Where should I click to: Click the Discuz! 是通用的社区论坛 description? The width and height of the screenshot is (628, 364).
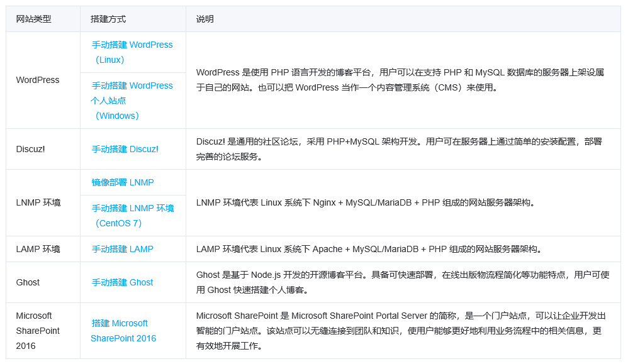(x=400, y=149)
